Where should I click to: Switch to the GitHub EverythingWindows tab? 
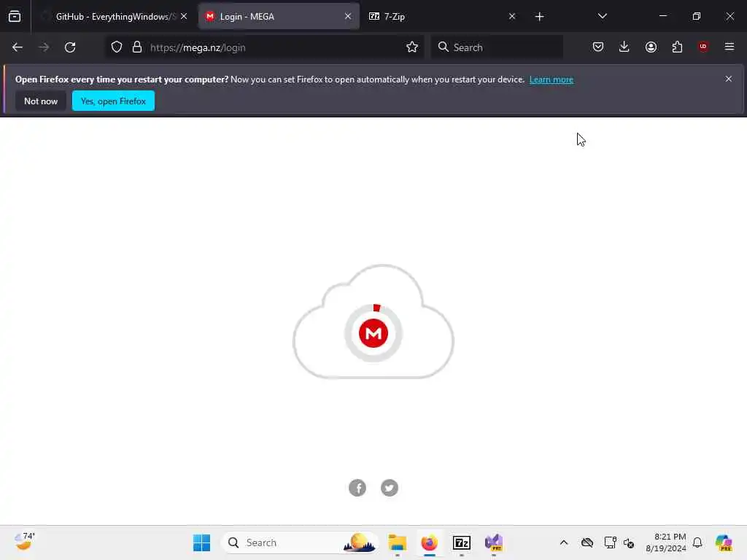(x=113, y=16)
